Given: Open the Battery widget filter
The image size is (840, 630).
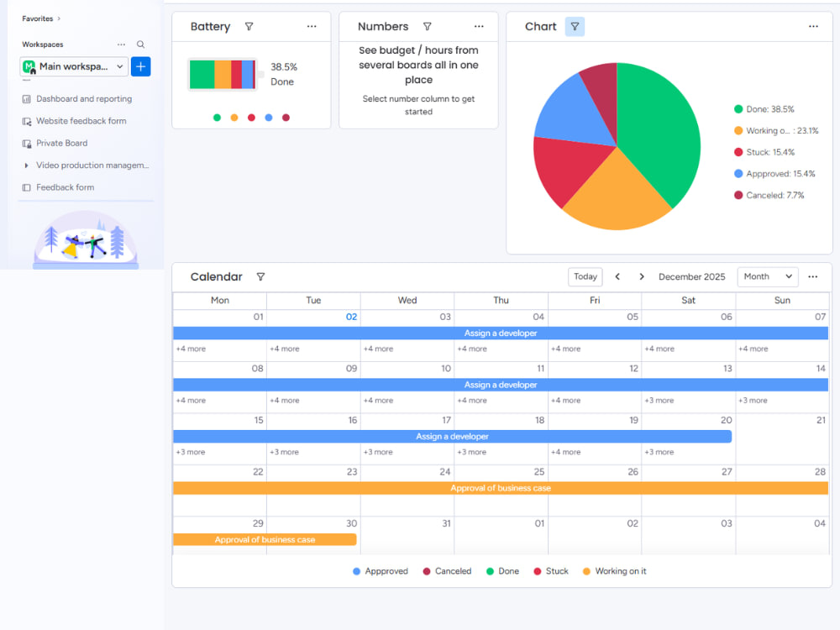Looking at the screenshot, I should [x=249, y=27].
